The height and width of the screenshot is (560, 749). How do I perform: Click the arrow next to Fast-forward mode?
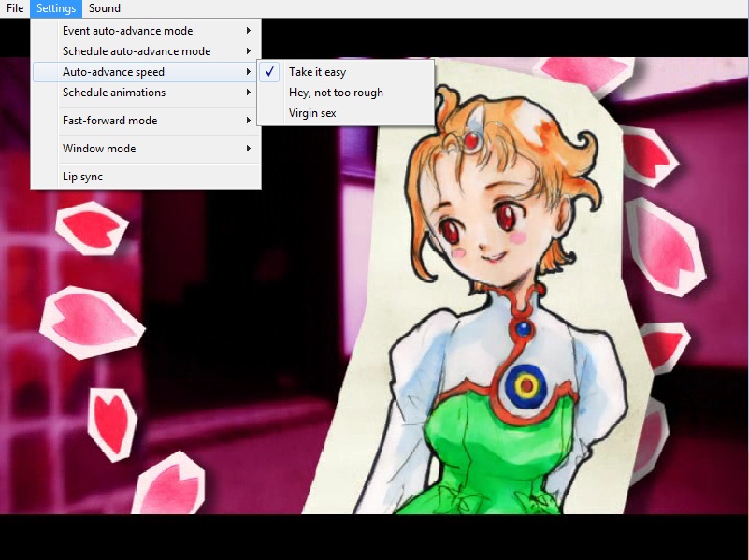pyautogui.click(x=249, y=121)
